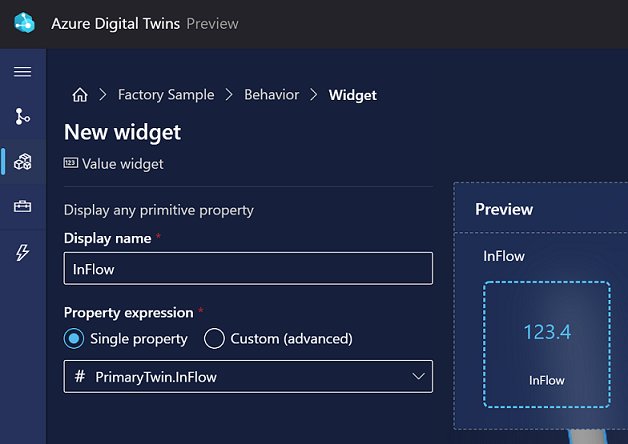Click the Display name label

[108, 239]
